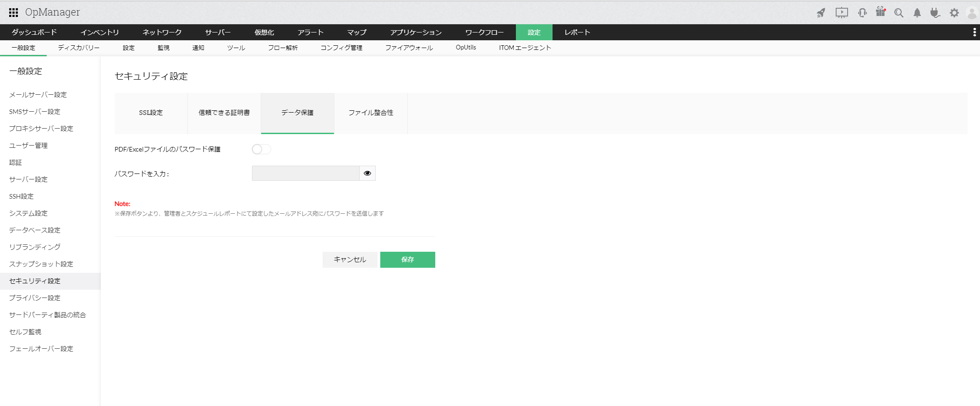The image size is (980, 406).
Task: Click the OpManager product title
Action: click(52, 12)
